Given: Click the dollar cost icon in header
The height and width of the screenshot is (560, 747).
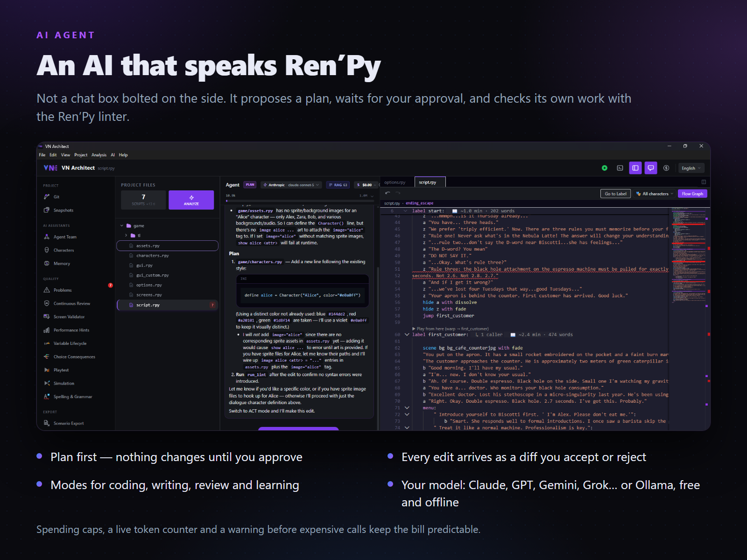Looking at the screenshot, I should [666, 168].
